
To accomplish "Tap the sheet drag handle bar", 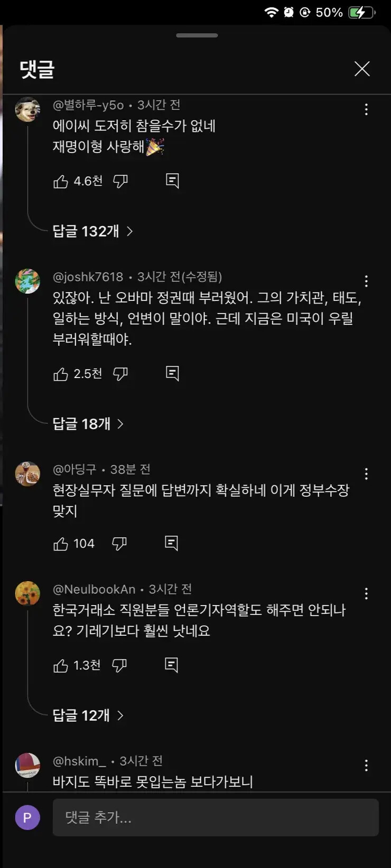I will point(197,35).
